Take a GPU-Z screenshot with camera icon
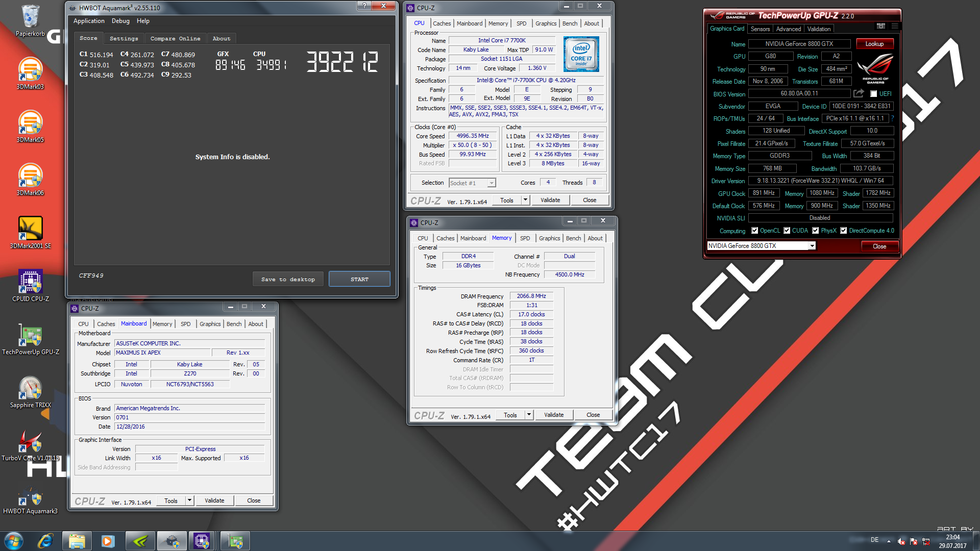The width and height of the screenshot is (980, 551). point(881,26)
